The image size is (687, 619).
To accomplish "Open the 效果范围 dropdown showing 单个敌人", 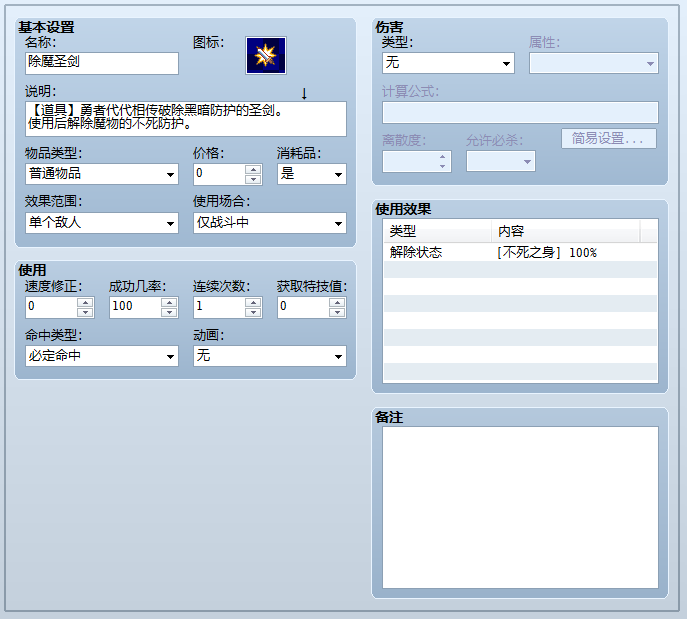I will [102, 223].
